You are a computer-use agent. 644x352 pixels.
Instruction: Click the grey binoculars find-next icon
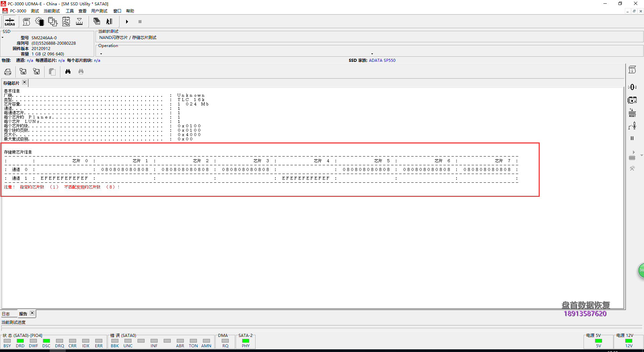coord(81,72)
